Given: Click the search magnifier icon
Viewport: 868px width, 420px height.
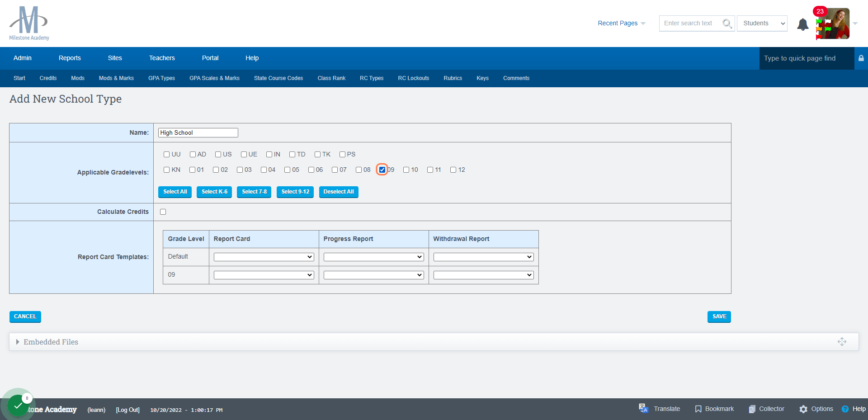Looking at the screenshot, I should pyautogui.click(x=727, y=24).
